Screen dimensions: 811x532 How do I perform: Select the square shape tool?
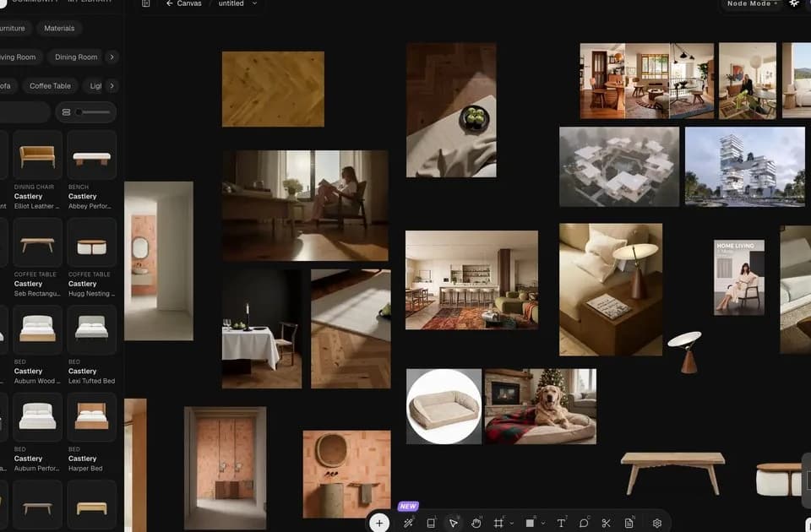(530, 523)
